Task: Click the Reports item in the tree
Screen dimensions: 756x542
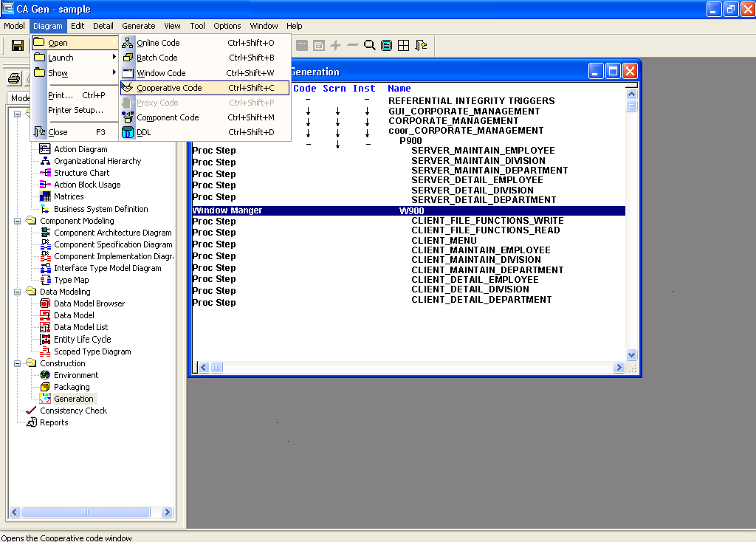Action: pyautogui.click(x=54, y=422)
